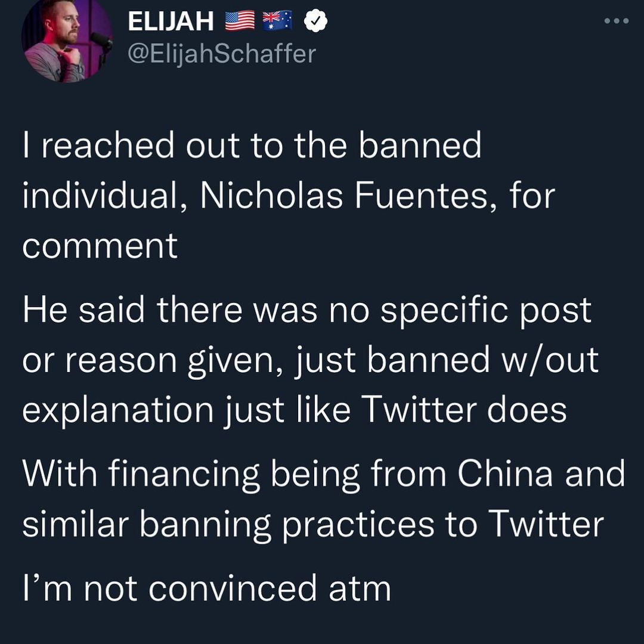Image resolution: width=644 pixels, height=644 pixels.
Task: Click Elijah's round profile avatar photo
Action: click(x=67, y=41)
